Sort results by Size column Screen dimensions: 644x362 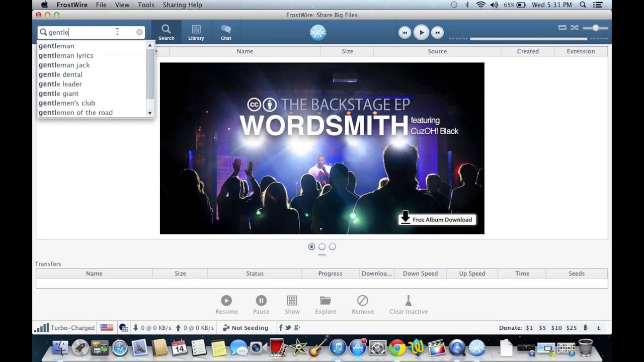[347, 51]
